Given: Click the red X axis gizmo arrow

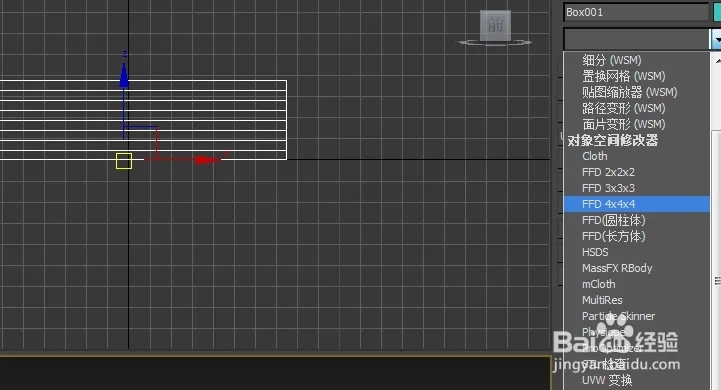Looking at the screenshot, I should tap(207, 160).
